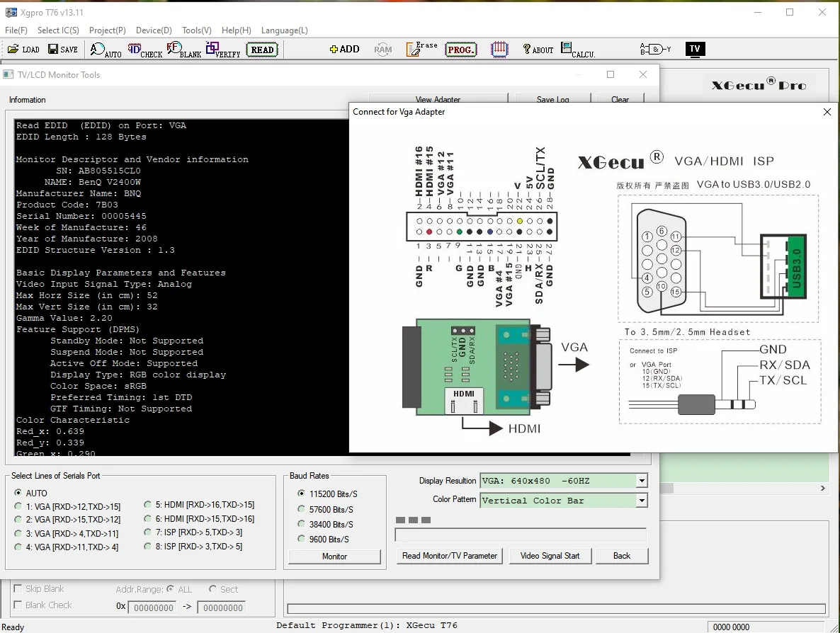This screenshot has height=633, width=840.
Task: Click the SAVE floppy disk icon
Action: pyautogui.click(x=62, y=50)
